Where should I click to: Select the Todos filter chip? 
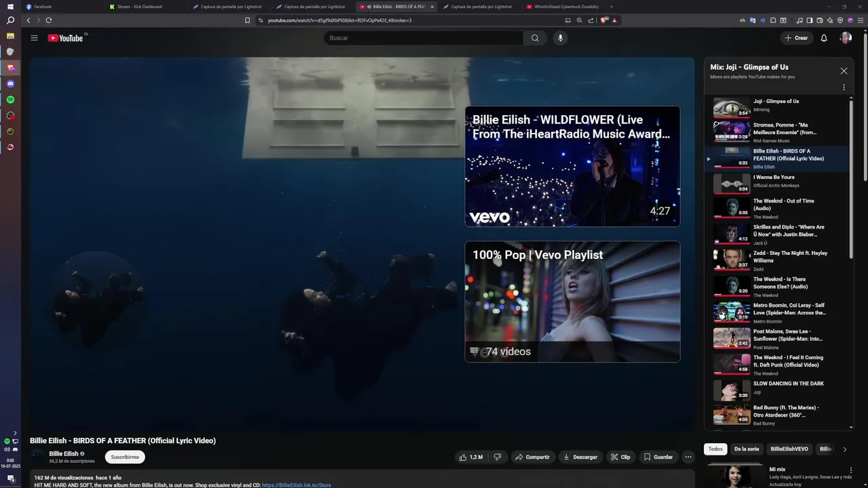[715, 449]
